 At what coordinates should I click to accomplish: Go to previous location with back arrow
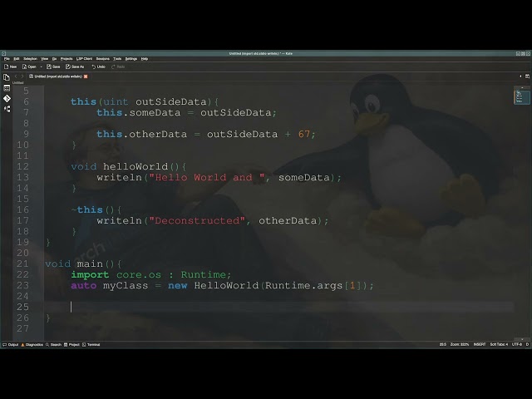coord(16,76)
